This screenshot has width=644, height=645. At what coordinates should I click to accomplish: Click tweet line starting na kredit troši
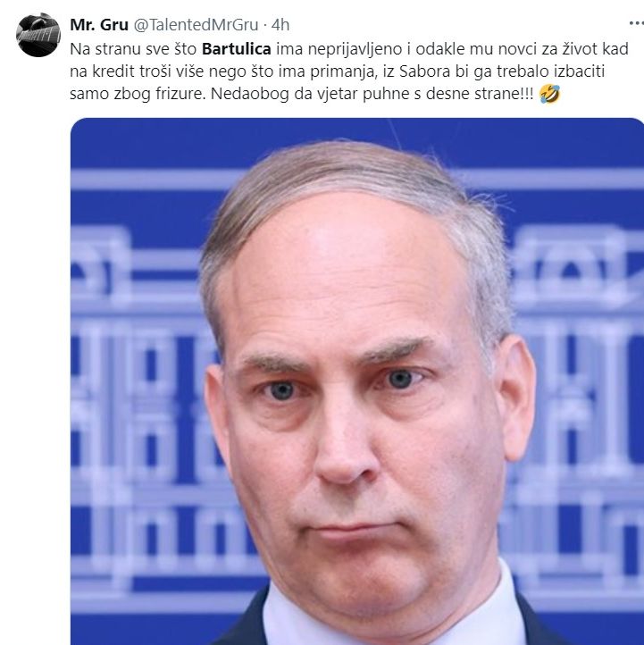[x=338, y=71]
